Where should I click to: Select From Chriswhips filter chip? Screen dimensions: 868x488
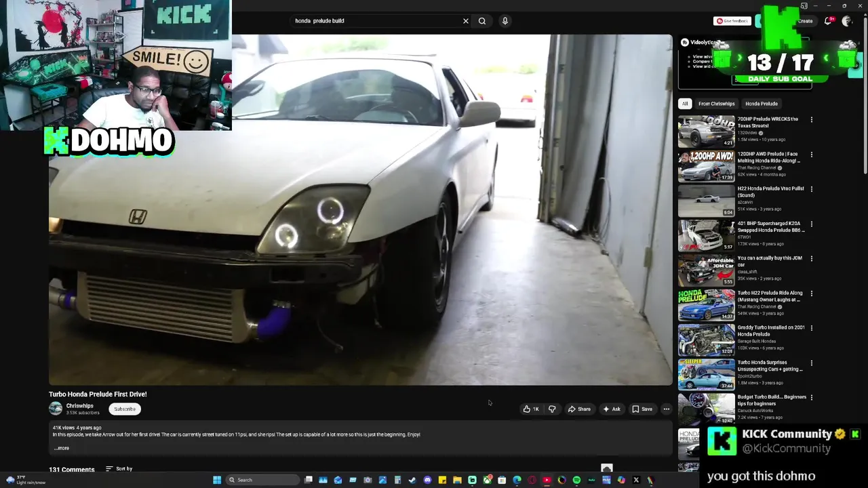tap(717, 104)
